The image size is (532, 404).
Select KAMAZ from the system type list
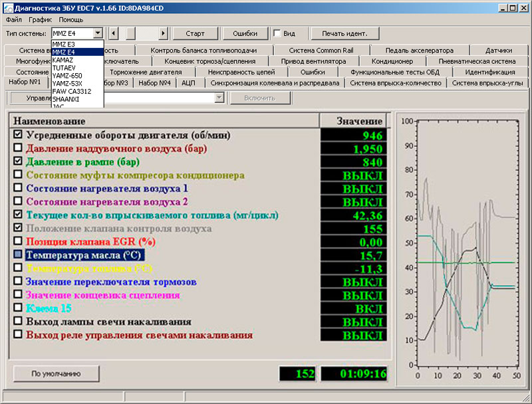[63, 60]
